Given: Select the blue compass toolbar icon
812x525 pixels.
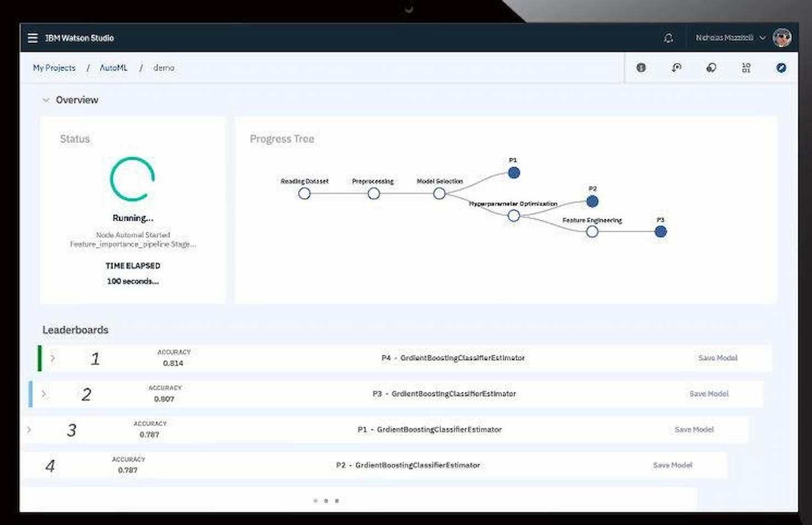Looking at the screenshot, I should point(781,68).
